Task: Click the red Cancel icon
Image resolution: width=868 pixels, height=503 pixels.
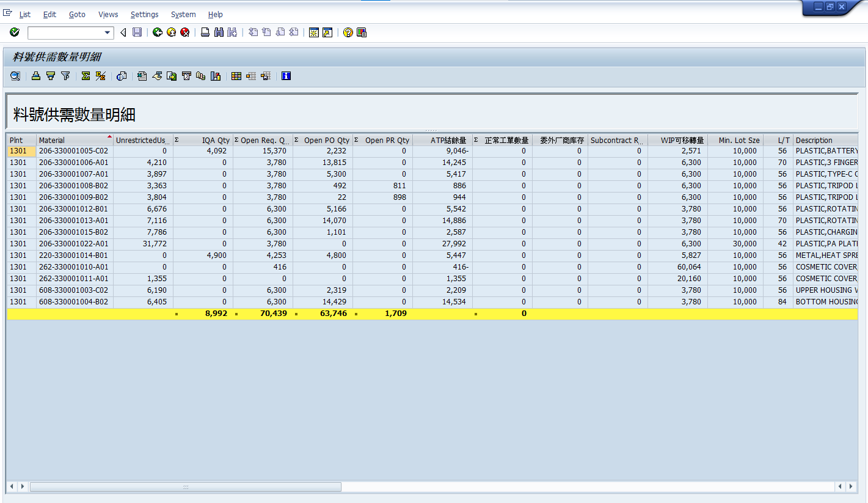Action: [184, 32]
